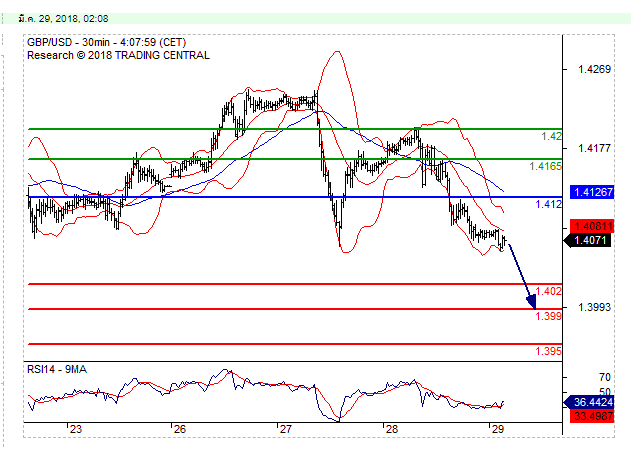Image resolution: width=631 pixels, height=449 pixels.
Task: Click date axis label 29
Action: pyautogui.click(x=498, y=429)
